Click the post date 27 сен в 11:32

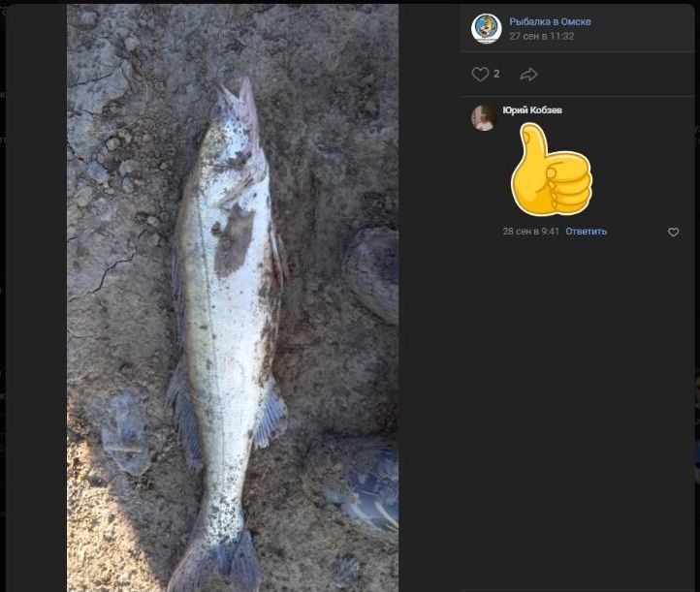[542, 36]
